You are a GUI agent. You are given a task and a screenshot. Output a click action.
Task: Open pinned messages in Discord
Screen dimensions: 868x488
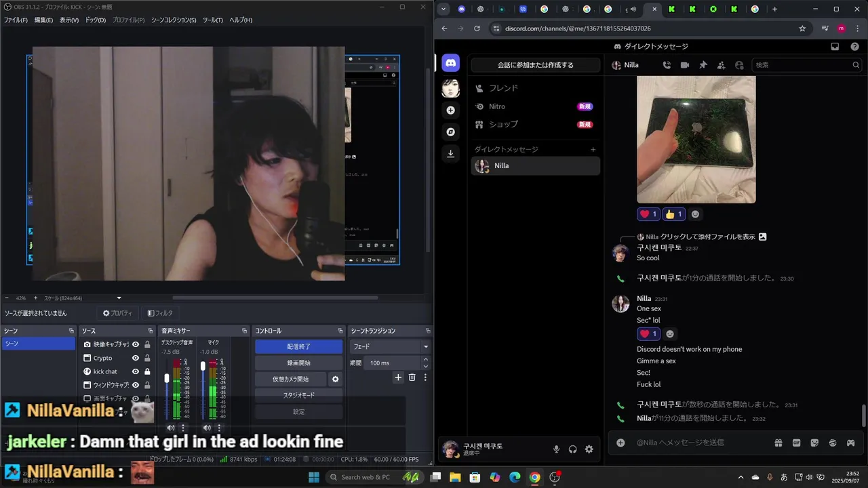(x=703, y=65)
